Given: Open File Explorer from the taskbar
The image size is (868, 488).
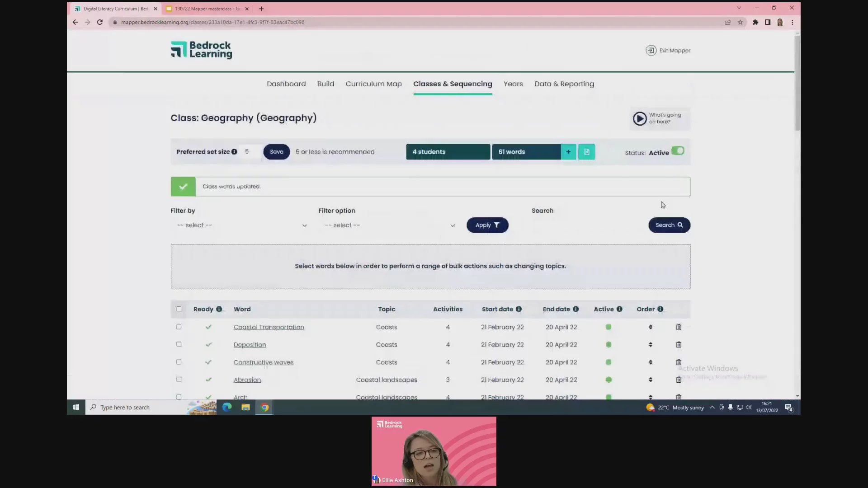Looking at the screenshot, I should pyautogui.click(x=245, y=407).
